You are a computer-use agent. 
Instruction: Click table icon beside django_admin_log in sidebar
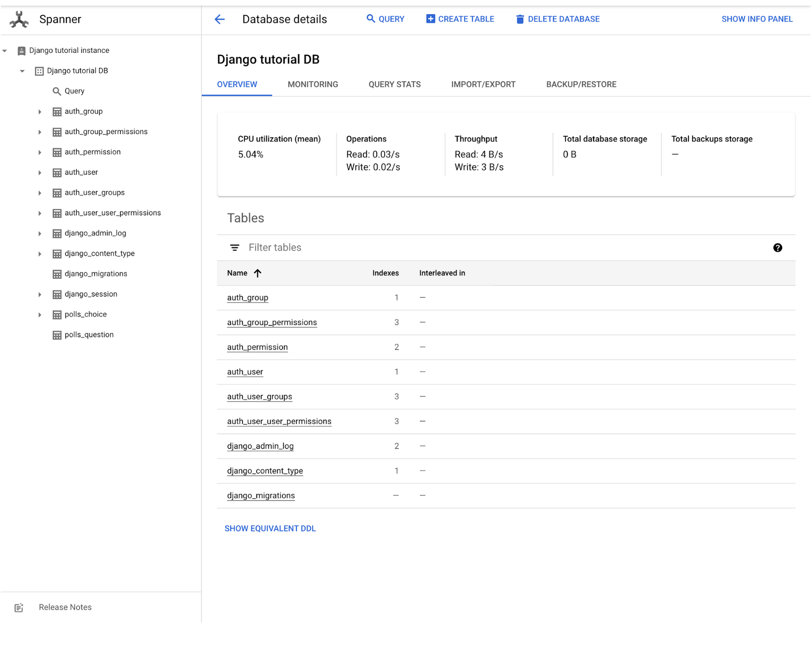click(x=57, y=233)
